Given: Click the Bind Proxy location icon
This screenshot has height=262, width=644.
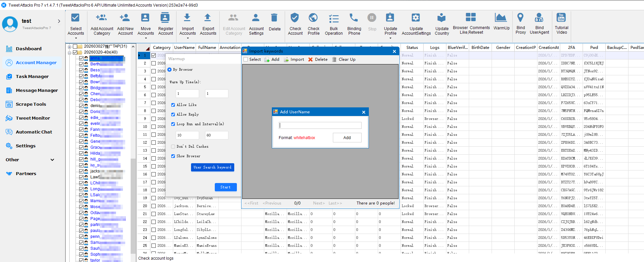Looking at the screenshot, I should (520, 18).
